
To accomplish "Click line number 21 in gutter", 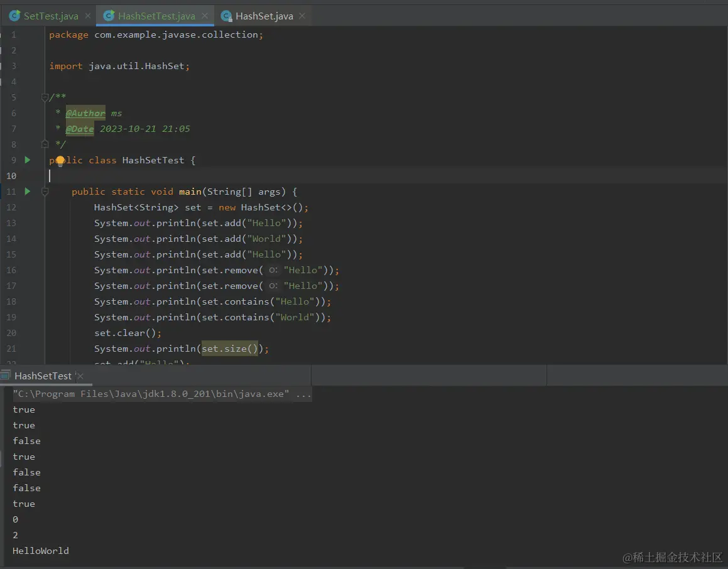I will click(x=11, y=349).
